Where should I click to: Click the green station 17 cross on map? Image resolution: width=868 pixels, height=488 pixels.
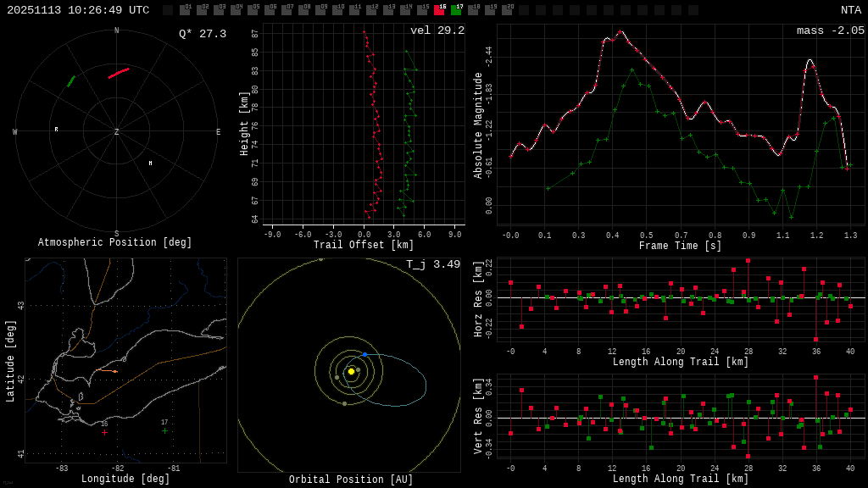click(x=164, y=430)
